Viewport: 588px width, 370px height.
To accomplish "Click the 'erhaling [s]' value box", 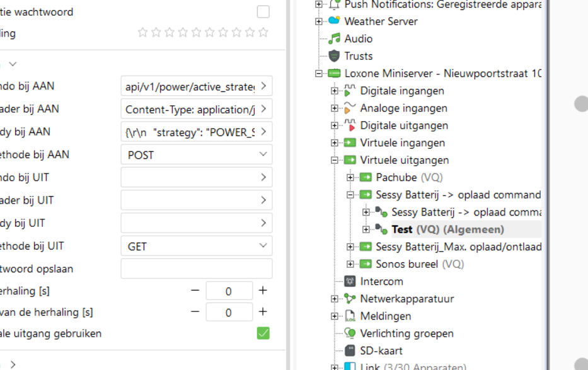I will click(229, 291).
